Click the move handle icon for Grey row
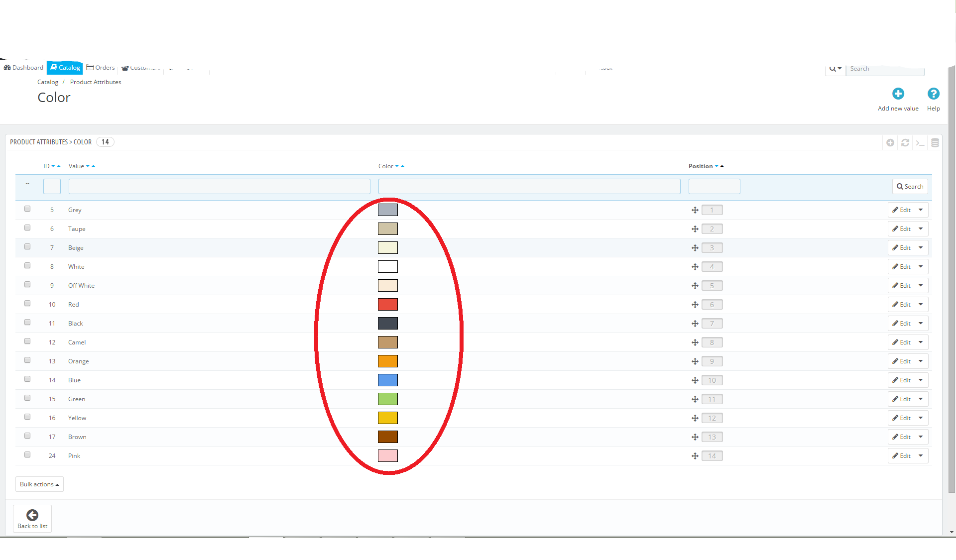Viewport: 956px width, 560px height. tap(695, 210)
